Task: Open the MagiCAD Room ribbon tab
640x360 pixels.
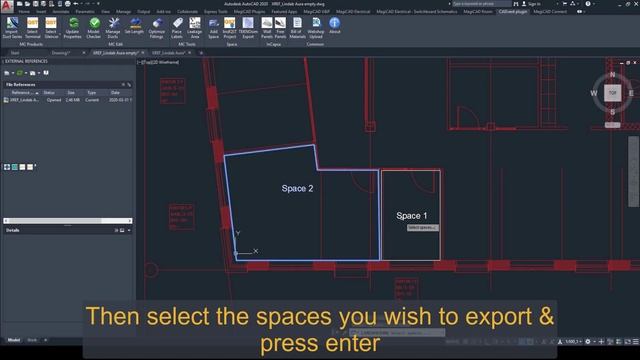Action: pyautogui.click(x=478, y=11)
